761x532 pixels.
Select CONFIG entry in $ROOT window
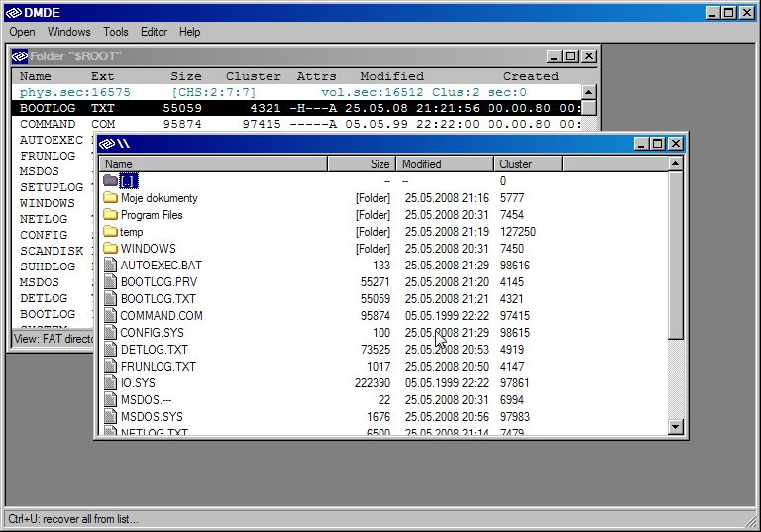(44, 235)
